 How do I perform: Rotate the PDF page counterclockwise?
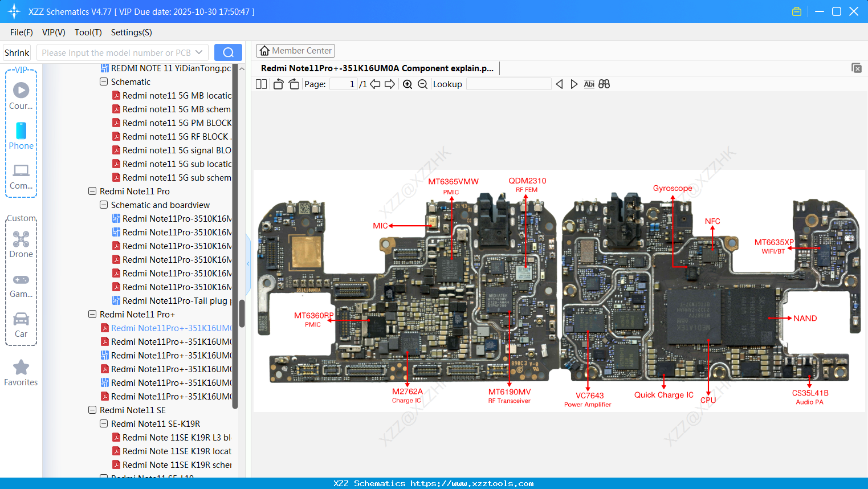(278, 84)
